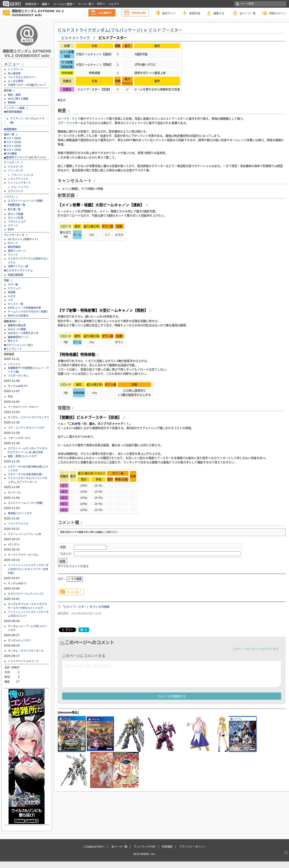This screenshot has height=868, width=289.
Task: Open すべてのコメントを見る link
Action: tap(73, 566)
